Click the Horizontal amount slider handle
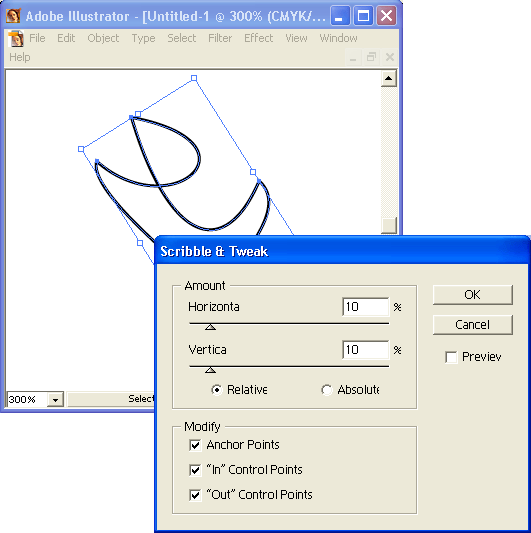 [x=210, y=327]
